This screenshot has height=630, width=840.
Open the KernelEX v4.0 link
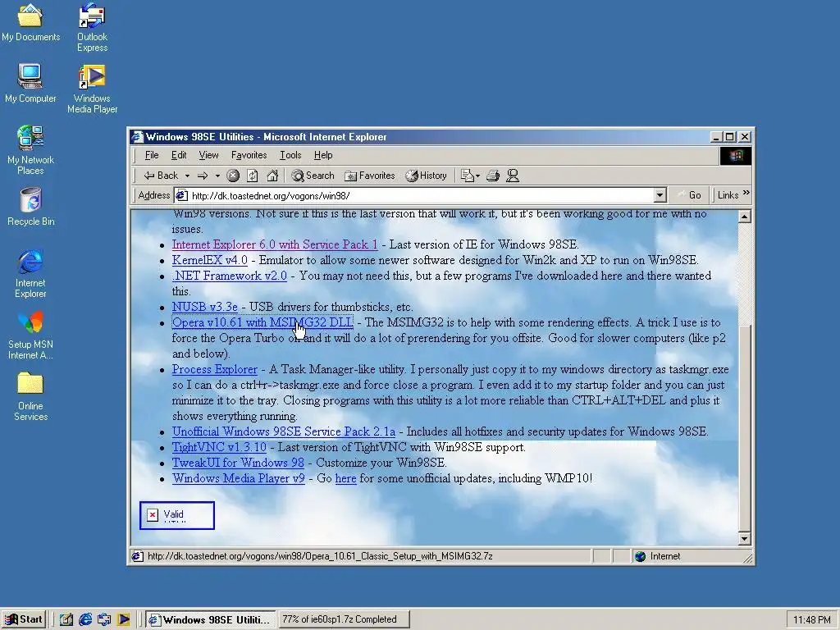[x=209, y=260]
